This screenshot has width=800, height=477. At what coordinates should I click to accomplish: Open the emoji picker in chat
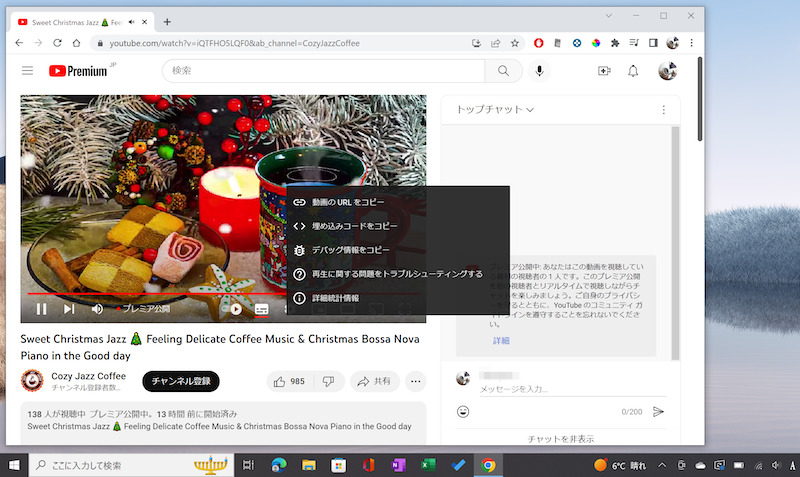pyautogui.click(x=463, y=411)
